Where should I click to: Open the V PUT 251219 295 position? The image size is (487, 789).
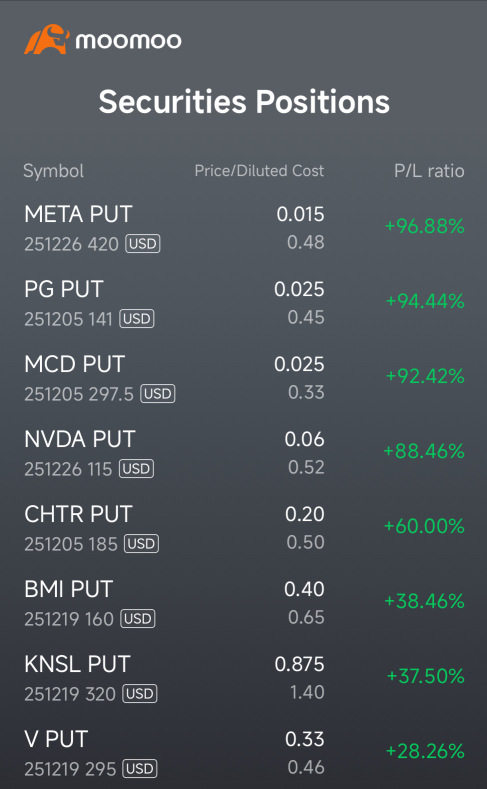(244, 753)
